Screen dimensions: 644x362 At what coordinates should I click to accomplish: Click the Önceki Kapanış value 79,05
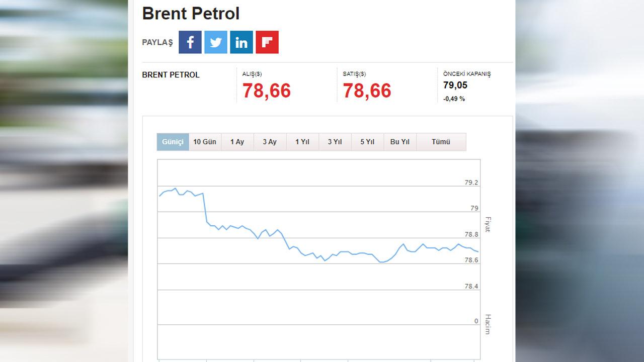(x=455, y=85)
